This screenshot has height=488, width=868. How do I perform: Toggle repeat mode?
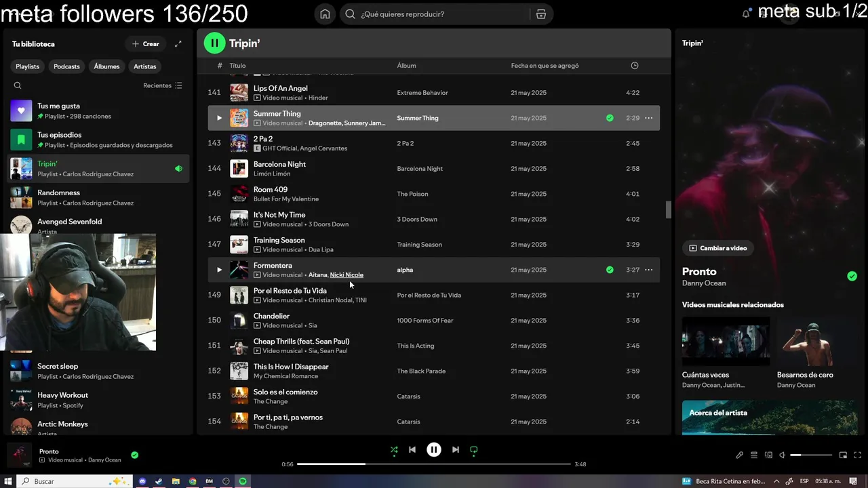pos(474,449)
